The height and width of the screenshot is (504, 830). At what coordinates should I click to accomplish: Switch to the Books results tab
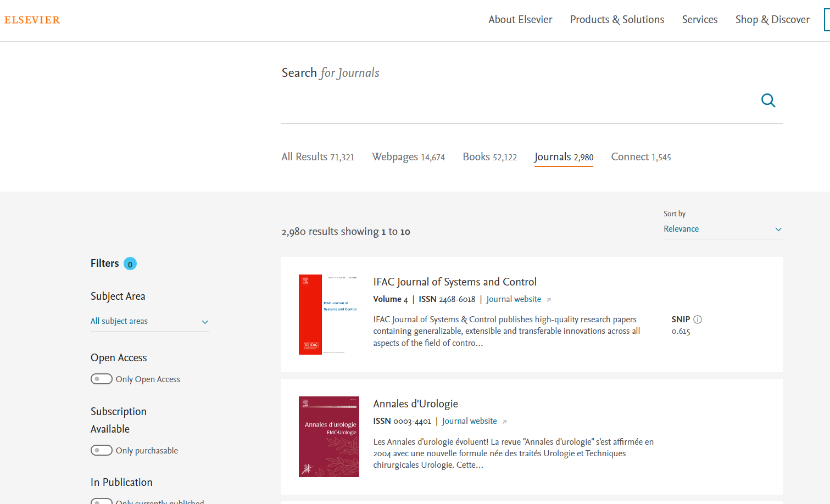pyautogui.click(x=489, y=157)
